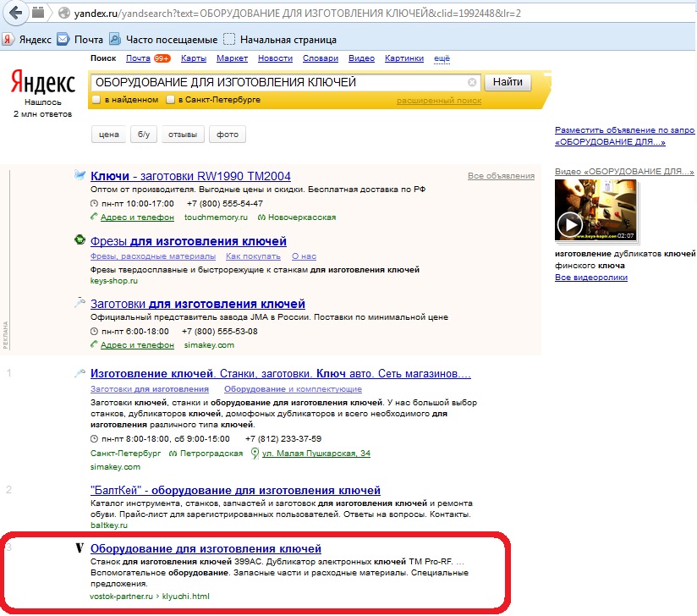Screen dimensions: 697x616
Task: Click phone number +7 (812) 233-37-59
Action: pyautogui.click(x=283, y=439)
